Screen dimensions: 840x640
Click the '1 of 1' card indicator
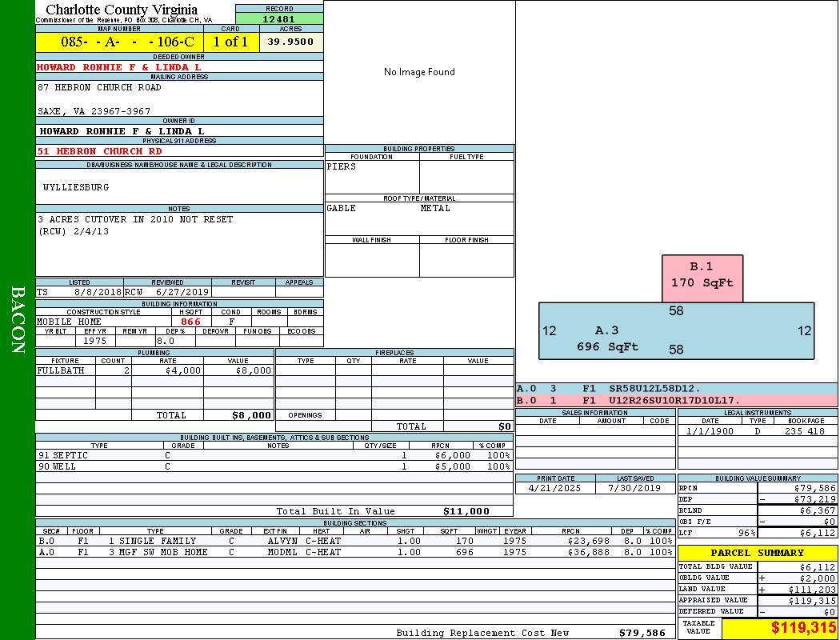230,42
